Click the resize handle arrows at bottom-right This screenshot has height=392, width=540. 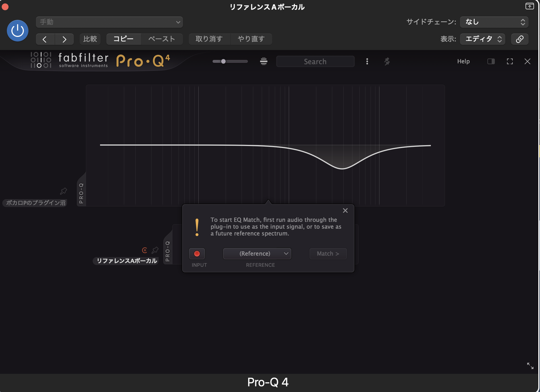pos(530,366)
